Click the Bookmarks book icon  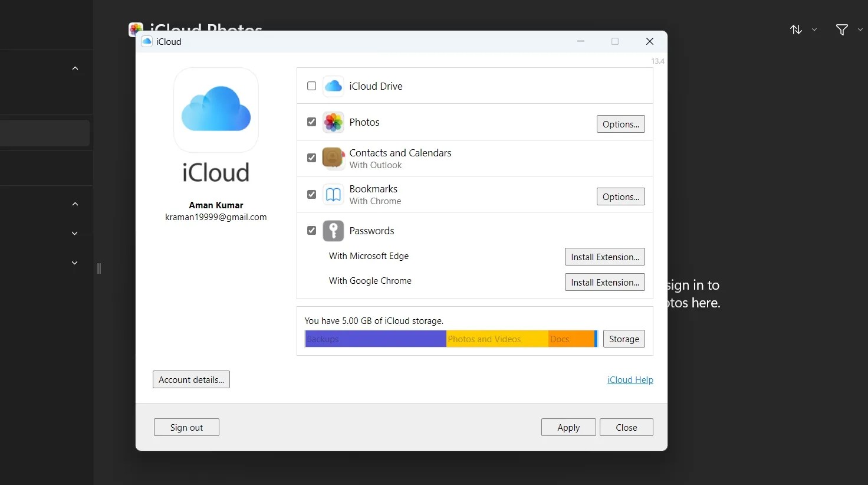tap(333, 194)
